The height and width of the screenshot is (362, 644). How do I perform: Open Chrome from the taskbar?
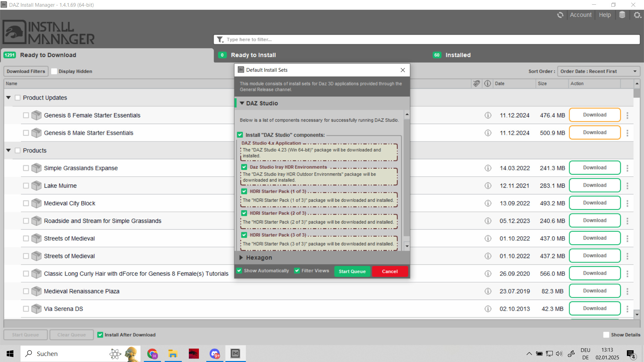[x=152, y=354]
